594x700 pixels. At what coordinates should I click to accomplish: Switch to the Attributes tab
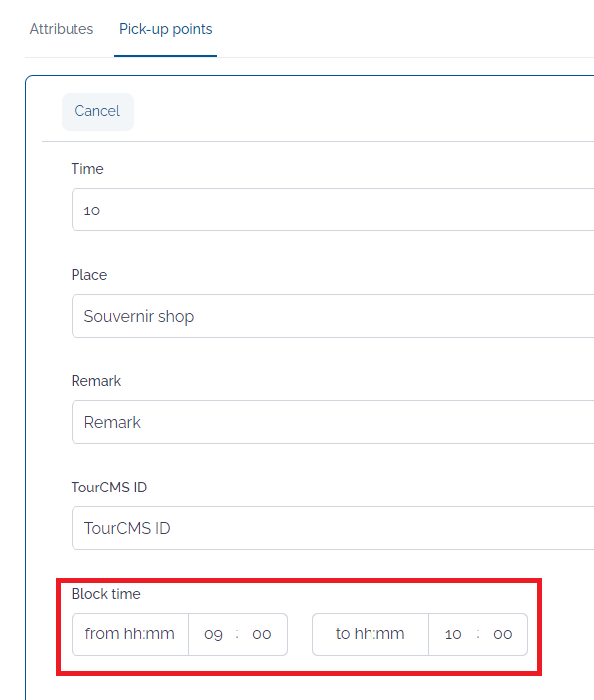62,29
